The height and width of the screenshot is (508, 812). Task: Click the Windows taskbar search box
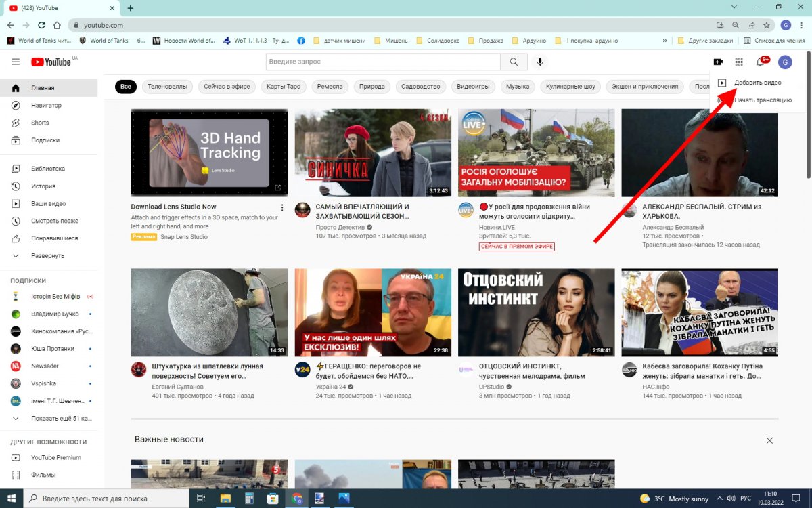click(107, 499)
